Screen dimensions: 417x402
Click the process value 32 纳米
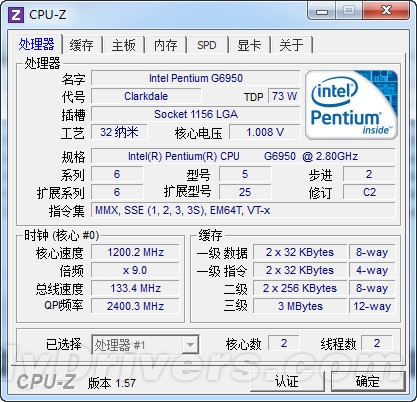coord(119,132)
